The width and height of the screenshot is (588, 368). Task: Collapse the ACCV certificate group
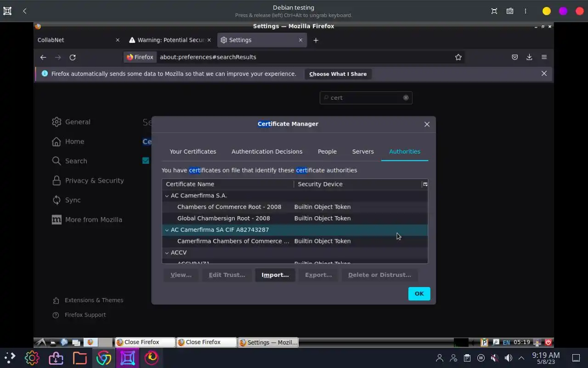click(x=167, y=253)
